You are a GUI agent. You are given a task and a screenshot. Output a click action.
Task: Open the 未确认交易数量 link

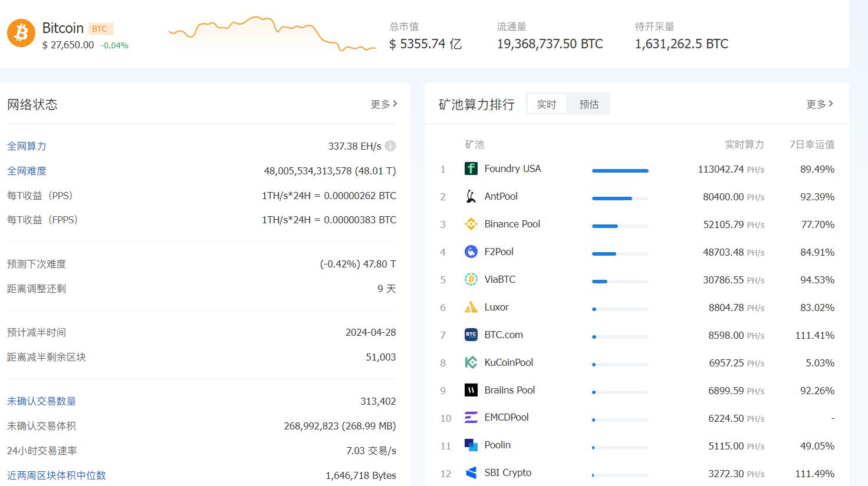(x=41, y=401)
